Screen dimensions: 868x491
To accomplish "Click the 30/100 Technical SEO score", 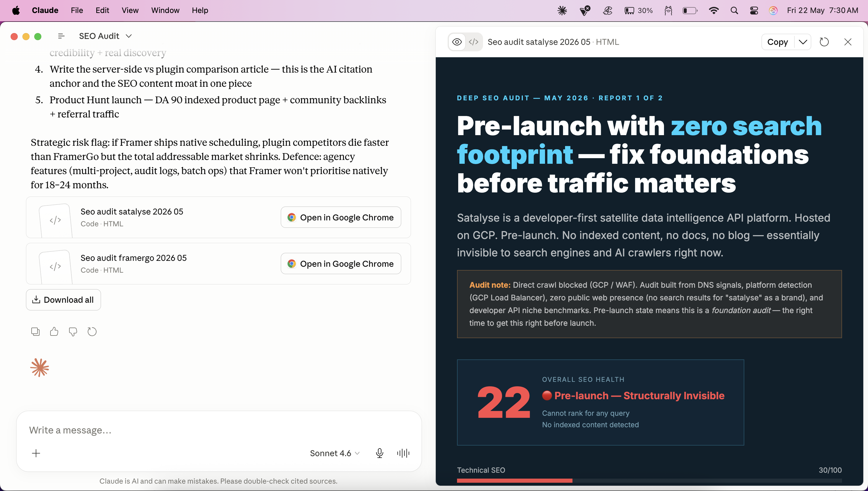I will tap(830, 470).
